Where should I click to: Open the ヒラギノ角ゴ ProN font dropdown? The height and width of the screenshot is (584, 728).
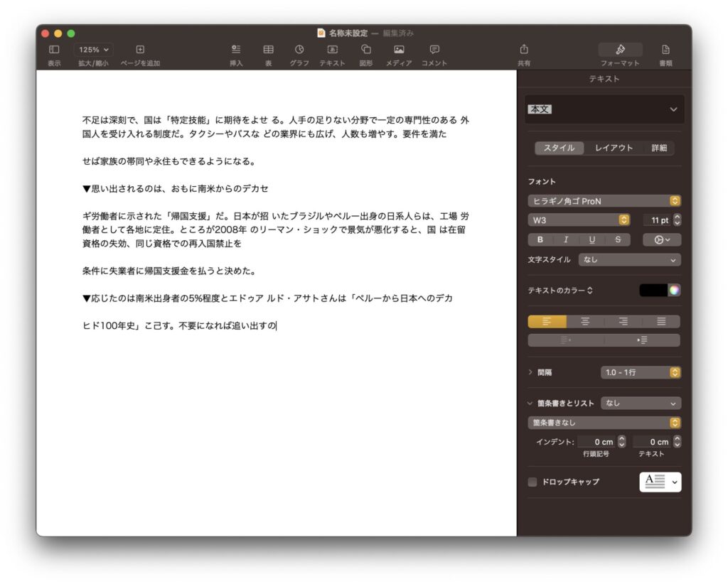click(x=604, y=201)
